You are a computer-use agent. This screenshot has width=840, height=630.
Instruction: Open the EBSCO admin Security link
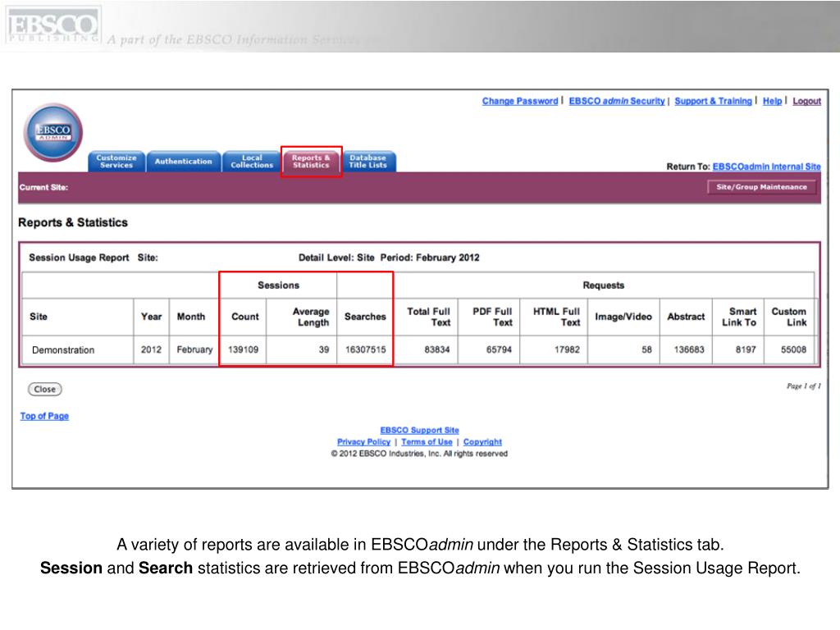tap(617, 101)
